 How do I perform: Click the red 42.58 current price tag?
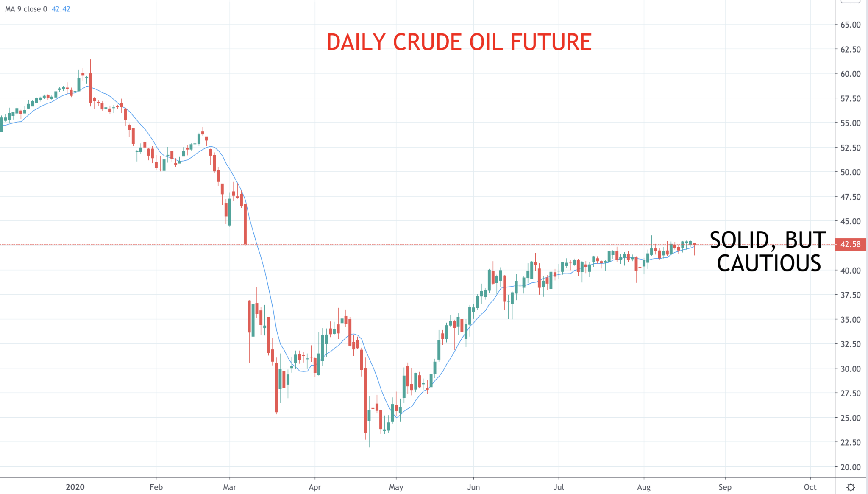pos(851,244)
